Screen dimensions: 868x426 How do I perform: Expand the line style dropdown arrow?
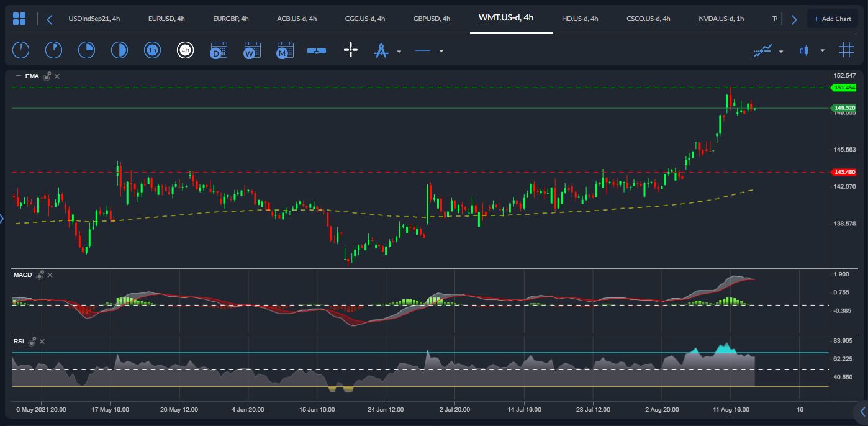[441, 51]
